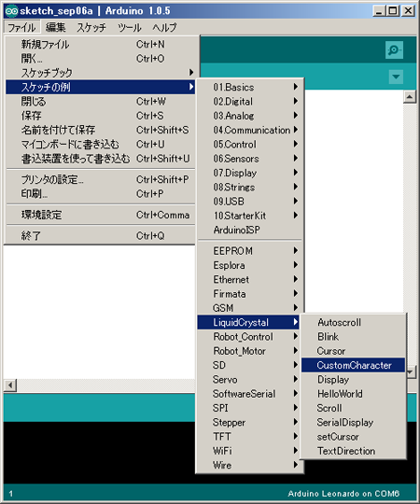
Task: Expand 01.Basics examples
Action: pos(249,87)
